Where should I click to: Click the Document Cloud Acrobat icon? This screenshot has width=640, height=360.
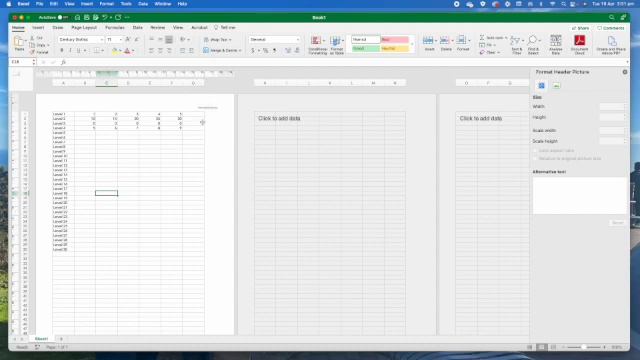pos(580,40)
